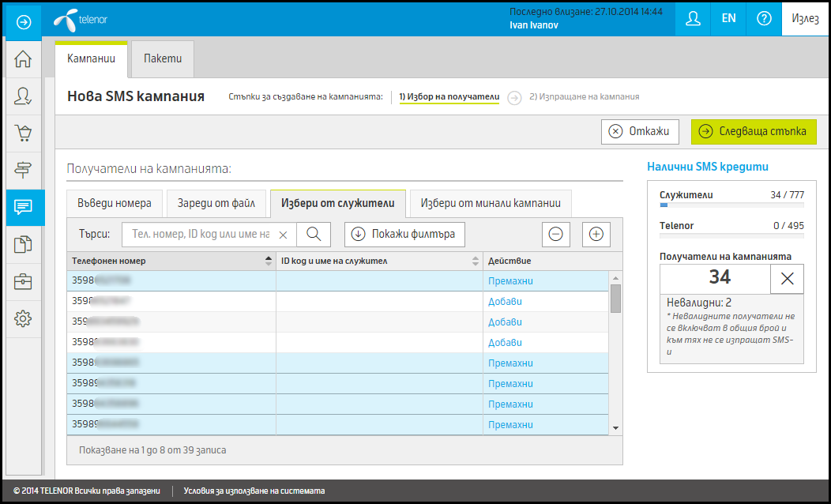Open the Зареди от файл tab
831x504 pixels.
[x=216, y=204]
